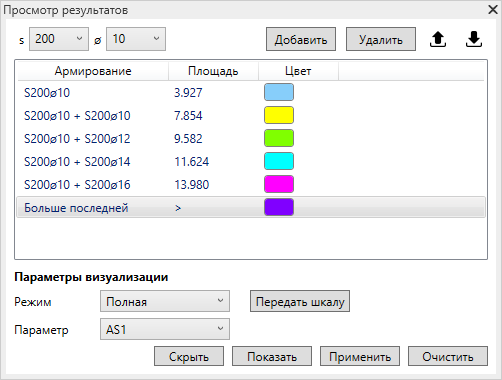The height and width of the screenshot is (380, 502).
Task: Click the area value 3.927
Action: pyautogui.click(x=188, y=93)
